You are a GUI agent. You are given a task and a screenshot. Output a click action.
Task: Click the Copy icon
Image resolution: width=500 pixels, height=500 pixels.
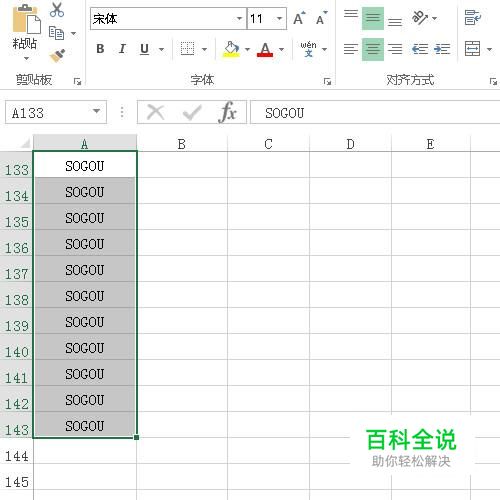click(x=56, y=33)
